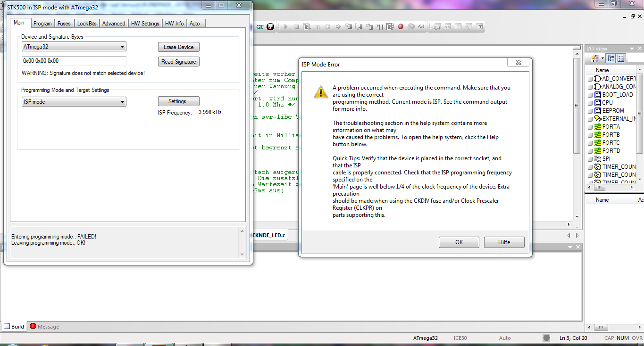Click 'Ln 3, Col 20' in status bar
The width and height of the screenshot is (644, 346).
pyautogui.click(x=573, y=338)
